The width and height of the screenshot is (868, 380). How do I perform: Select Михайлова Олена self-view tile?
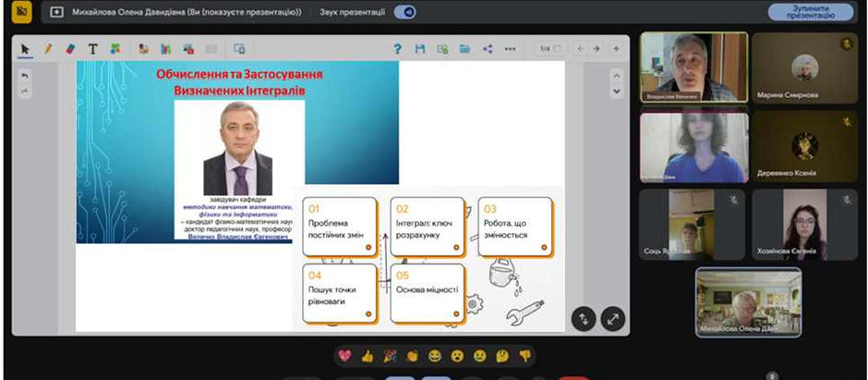click(749, 302)
